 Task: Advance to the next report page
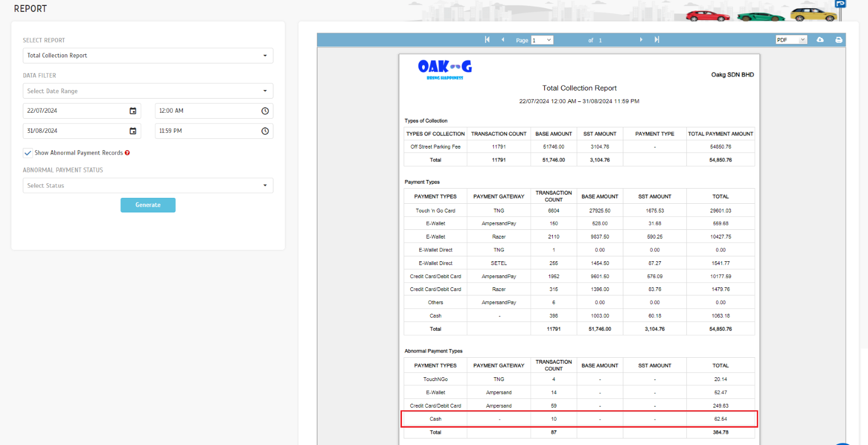pos(641,40)
